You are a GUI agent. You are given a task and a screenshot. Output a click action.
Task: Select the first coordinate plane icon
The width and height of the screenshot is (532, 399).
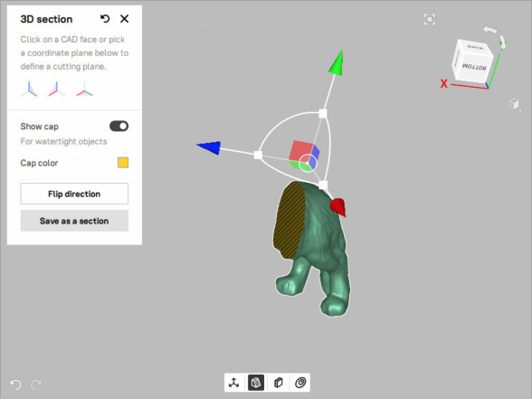click(29, 90)
